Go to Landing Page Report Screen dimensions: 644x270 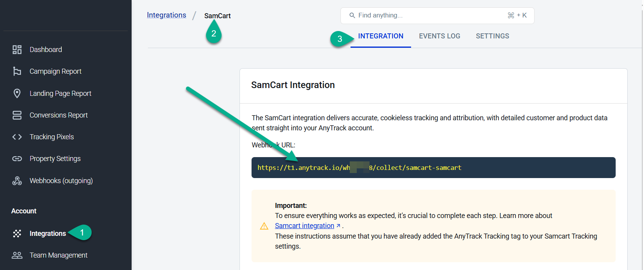point(61,93)
